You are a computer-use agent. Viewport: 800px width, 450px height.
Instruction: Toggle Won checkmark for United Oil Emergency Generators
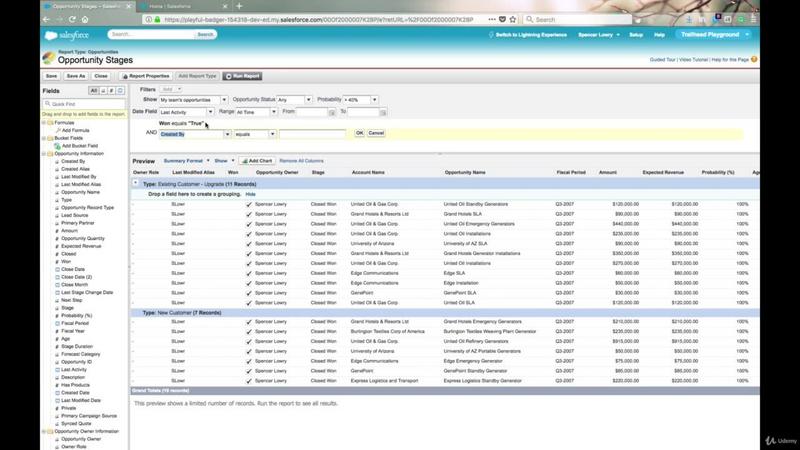(249, 224)
